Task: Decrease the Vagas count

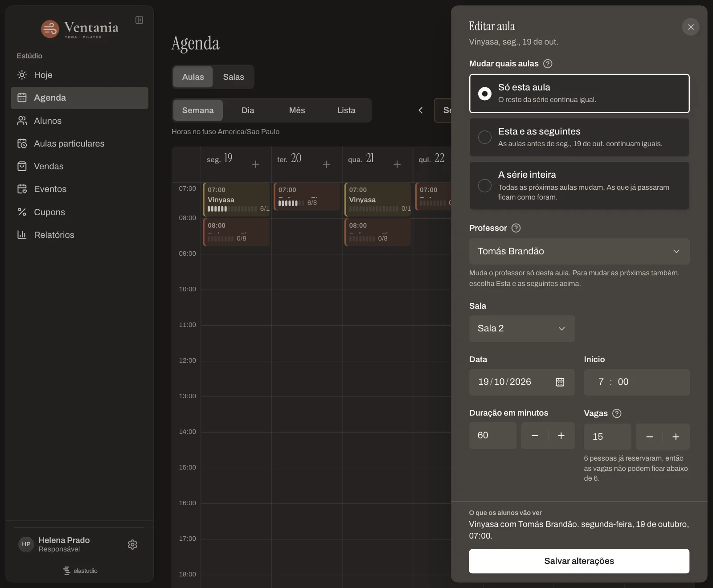Action: pos(650,437)
